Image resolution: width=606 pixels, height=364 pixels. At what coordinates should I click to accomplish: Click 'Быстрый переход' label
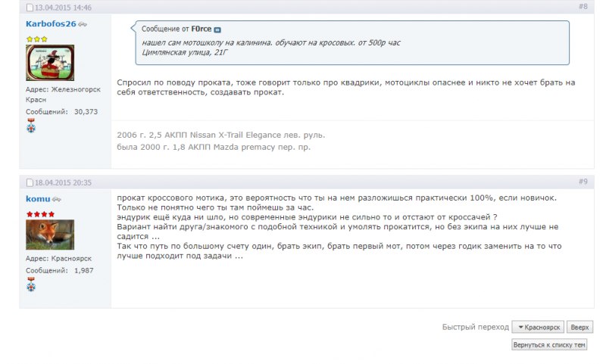coord(476,327)
